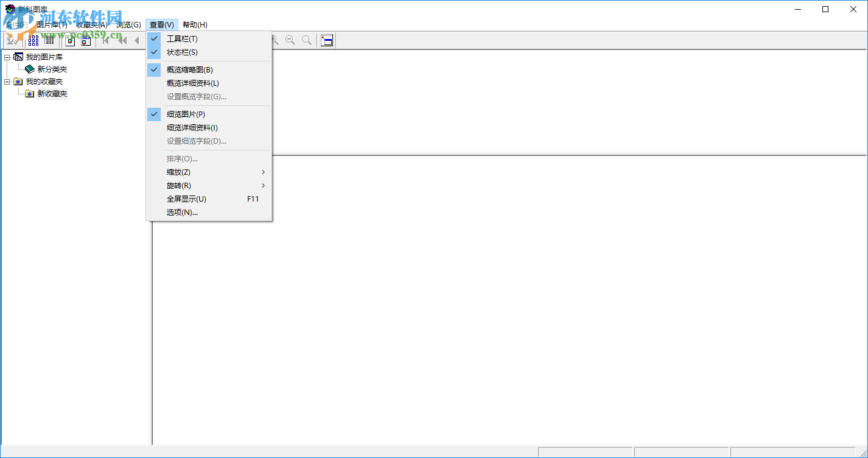Open the 帮助(H) menu

[x=195, y=25]
